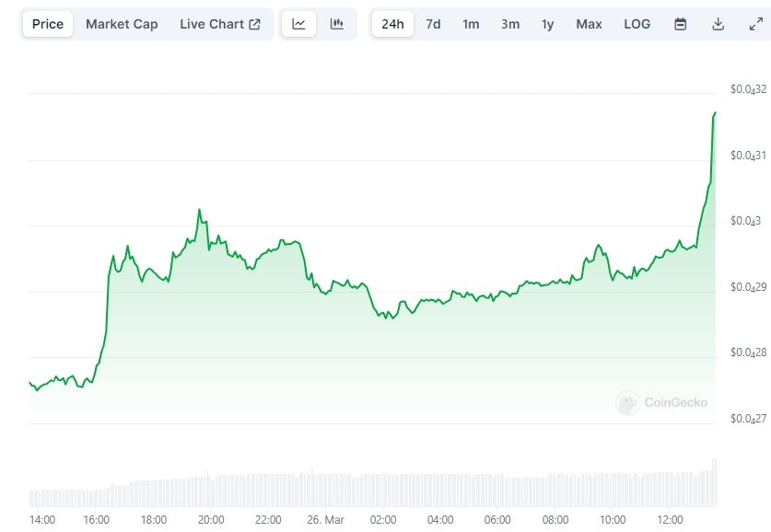Select the 7d time range

pos(433,24)
